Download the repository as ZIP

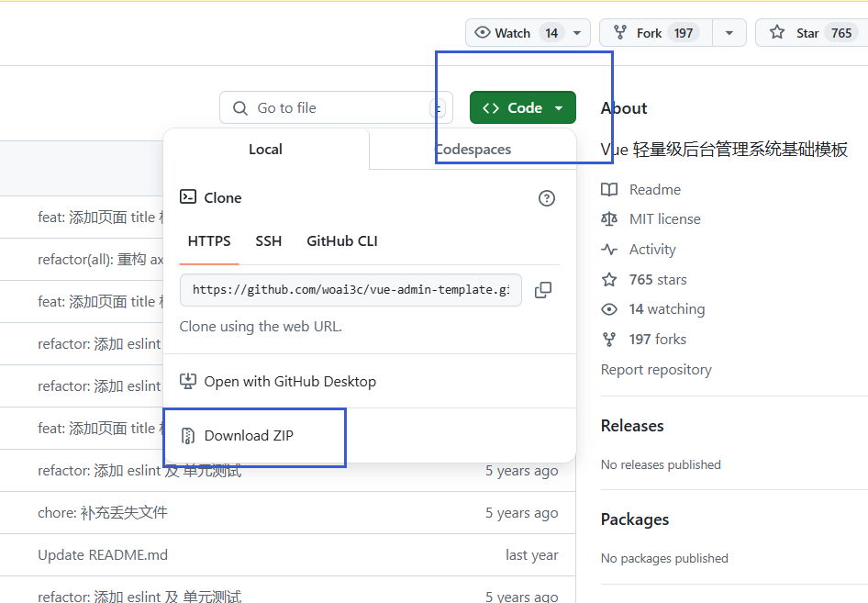249,436
